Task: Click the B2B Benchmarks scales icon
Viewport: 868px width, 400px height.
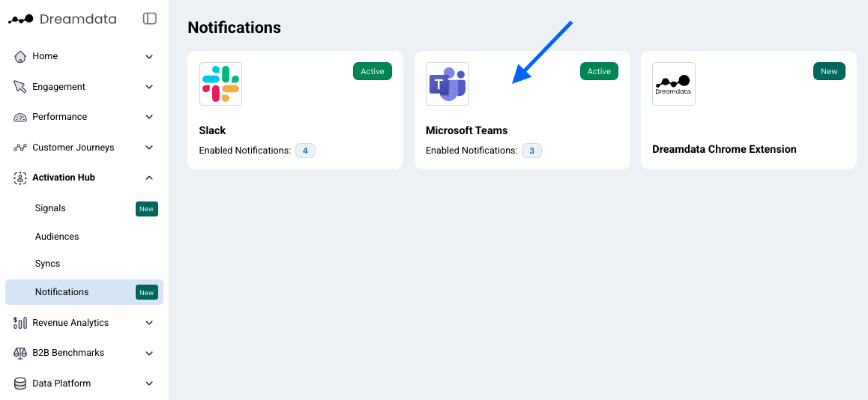Action: (20, 353)
